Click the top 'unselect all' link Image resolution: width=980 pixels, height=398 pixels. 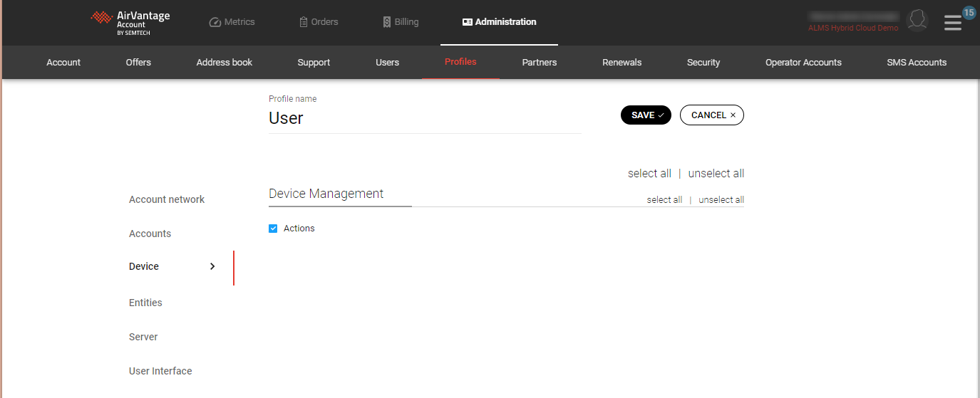click(716, 174)
